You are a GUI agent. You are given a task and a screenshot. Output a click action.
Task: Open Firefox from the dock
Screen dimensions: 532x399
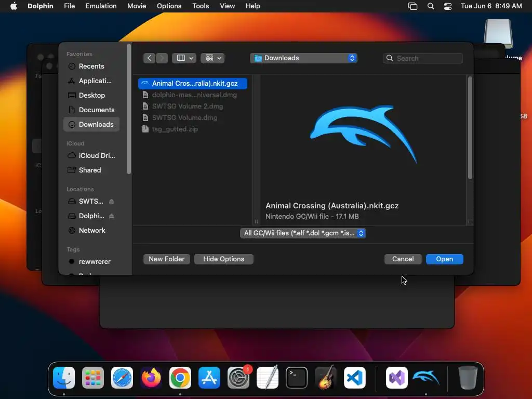click(x=151, y=378)
